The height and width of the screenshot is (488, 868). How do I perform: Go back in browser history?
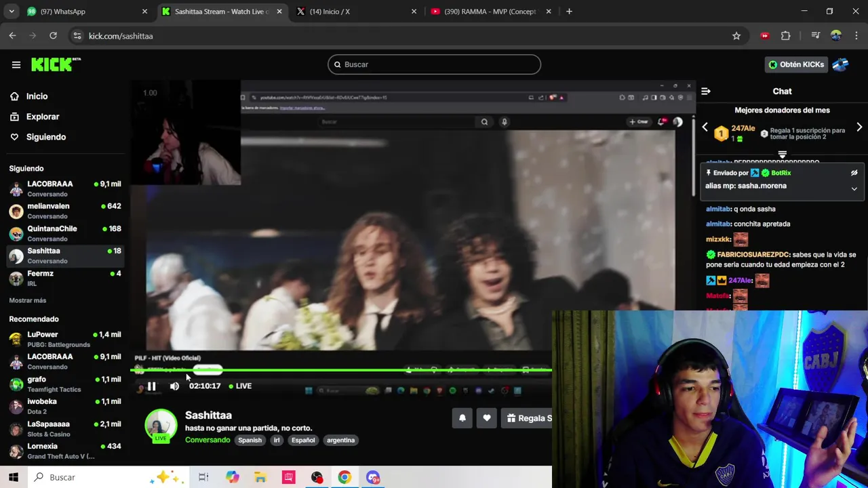(x=13, y=36)
